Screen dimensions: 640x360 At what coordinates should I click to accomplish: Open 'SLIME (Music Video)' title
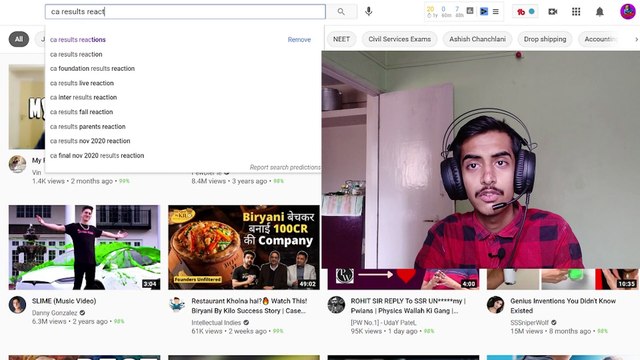pyautogui.click(x=64, y=301)
